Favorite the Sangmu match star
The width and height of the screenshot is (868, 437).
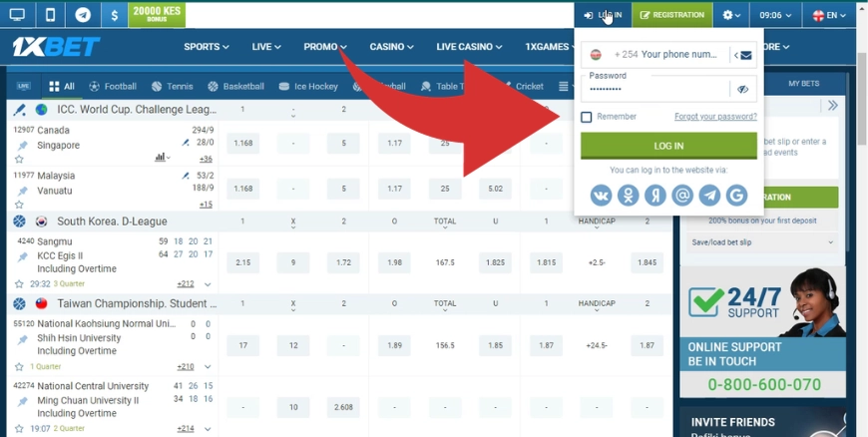19,284
